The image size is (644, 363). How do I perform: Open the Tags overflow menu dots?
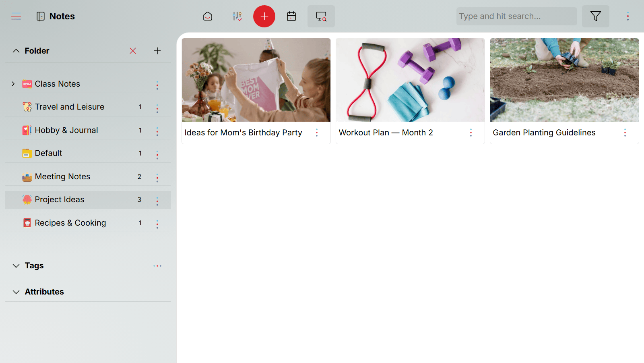tap(157, 266)
